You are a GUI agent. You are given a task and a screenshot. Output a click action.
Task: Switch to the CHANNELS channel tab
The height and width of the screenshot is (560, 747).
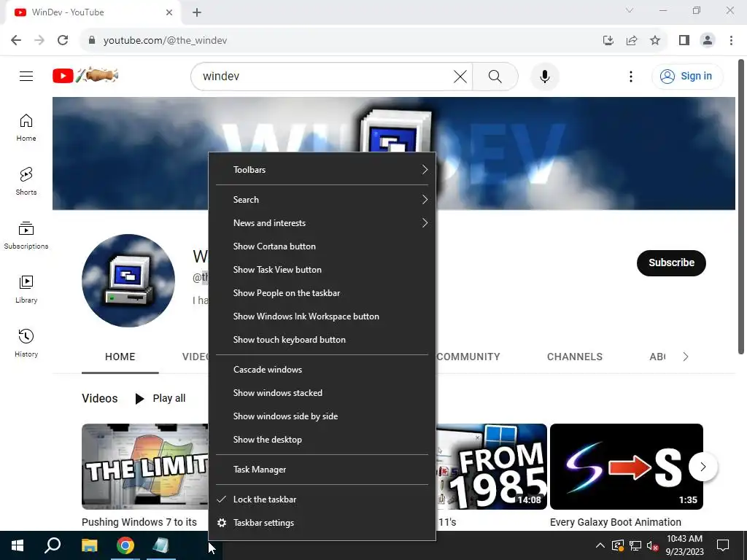[x=575, y=357]
